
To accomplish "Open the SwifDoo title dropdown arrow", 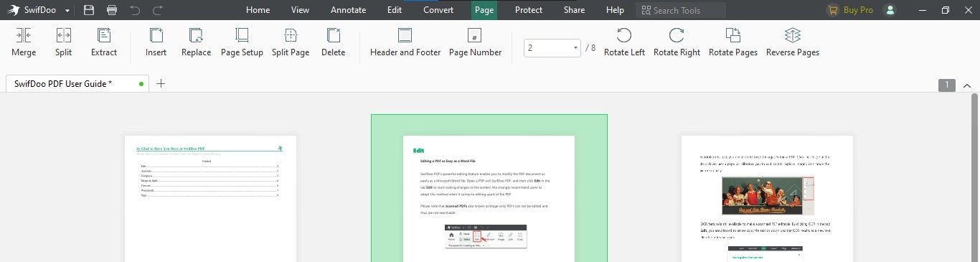I will click(67, 11).
